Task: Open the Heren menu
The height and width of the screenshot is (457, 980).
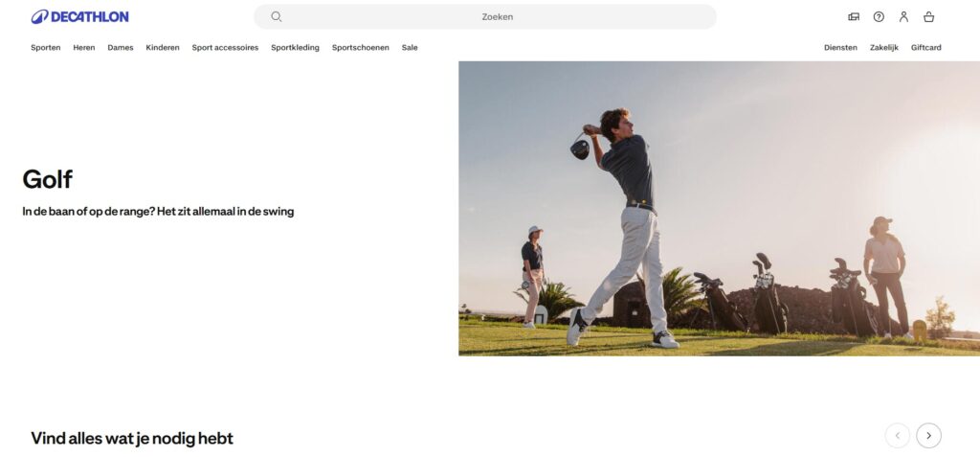Action: [x=84, y=48]
